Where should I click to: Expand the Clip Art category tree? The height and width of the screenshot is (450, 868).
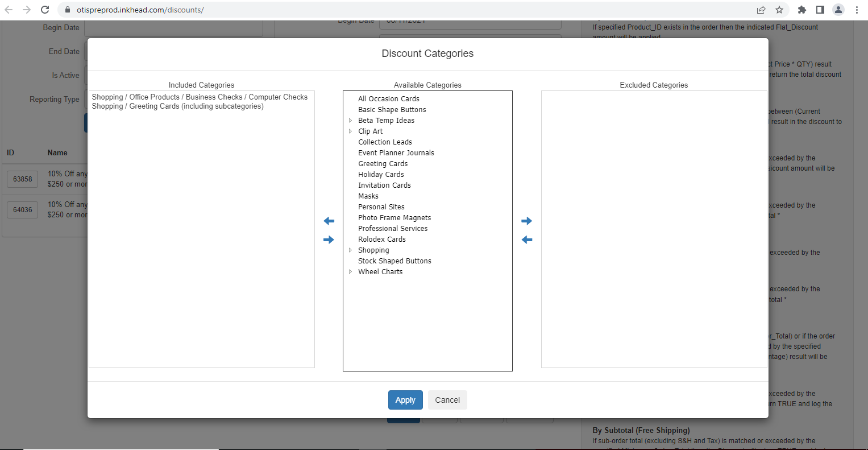click(350, 131)
